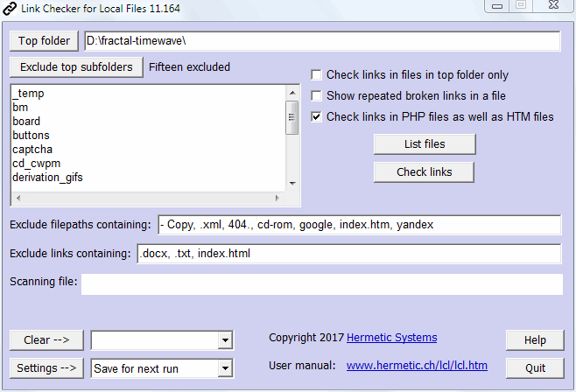The height and width of the screenshot is (392, 576).
Task: Click the Fifteen excluded status text
Action: [x=189, y=67]
